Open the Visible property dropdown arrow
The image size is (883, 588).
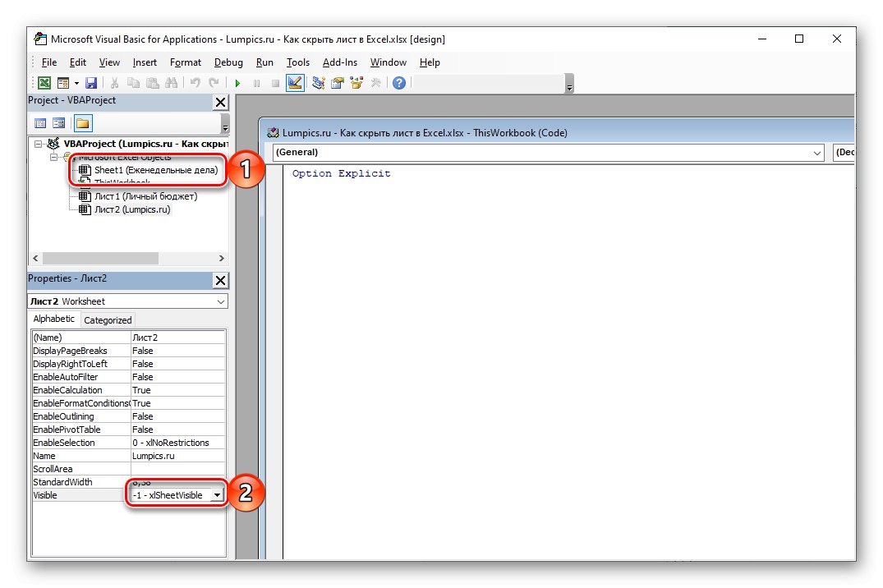(217, 495)
